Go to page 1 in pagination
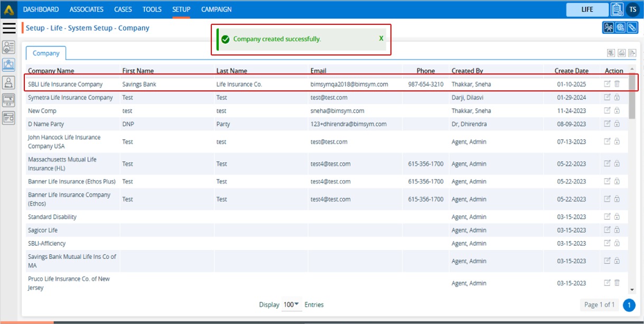The image size is (644, 324). click(x=629, y=305)
